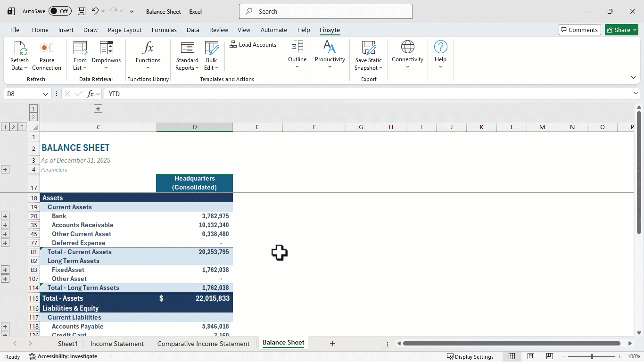Open the Outline ribbon menu
Viewport: 644px width, 362px height.
coord(297,55)
